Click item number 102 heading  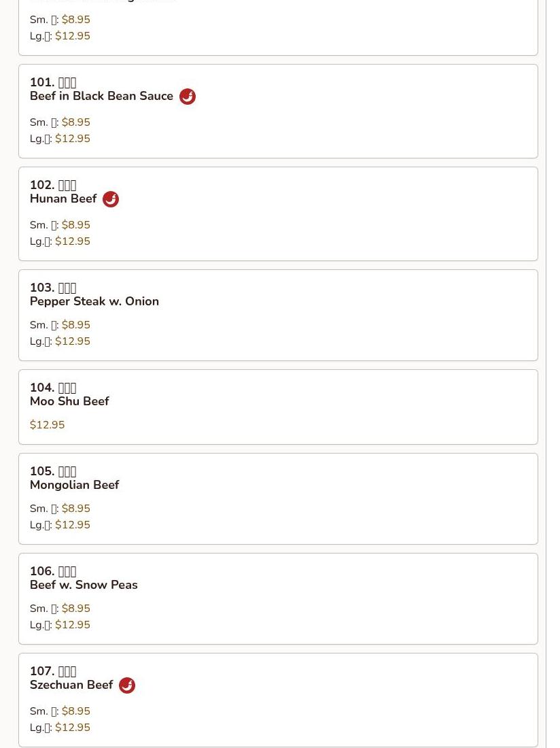(x=53, y=185)
